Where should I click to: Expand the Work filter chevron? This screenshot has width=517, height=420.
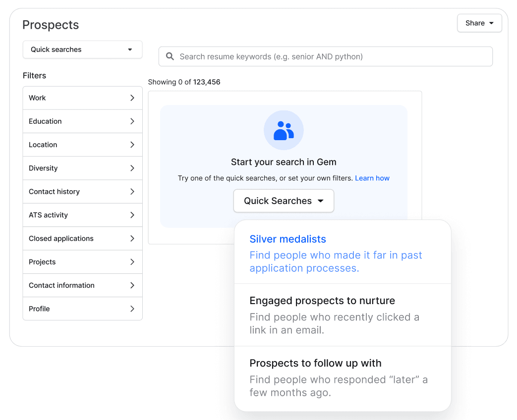point(132,98)
